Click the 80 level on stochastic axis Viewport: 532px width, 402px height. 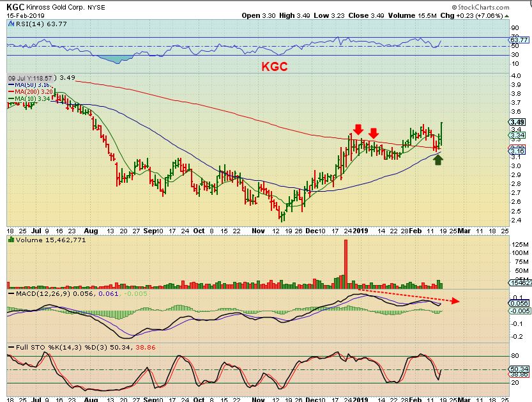[x=515, y=355]
